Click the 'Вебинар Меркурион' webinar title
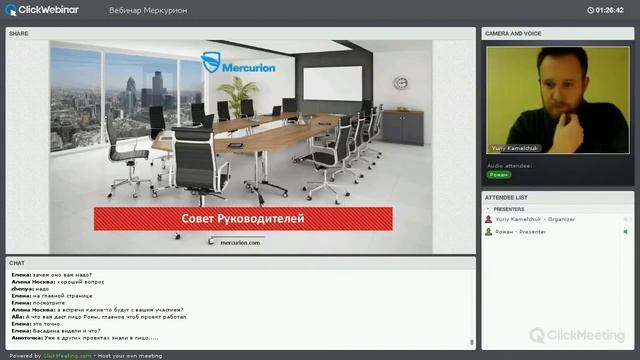This screenshot has width=640, height=360. pyautogui.click(x=148, y=11)
